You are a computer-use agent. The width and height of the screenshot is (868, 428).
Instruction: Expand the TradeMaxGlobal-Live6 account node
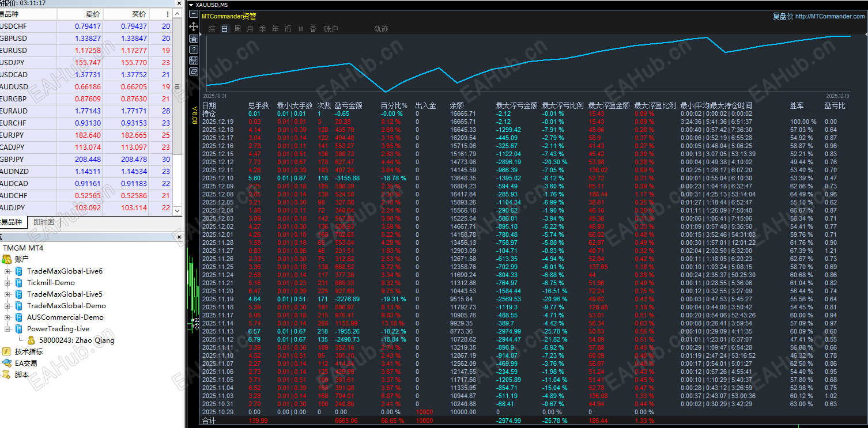pos(7,271)
